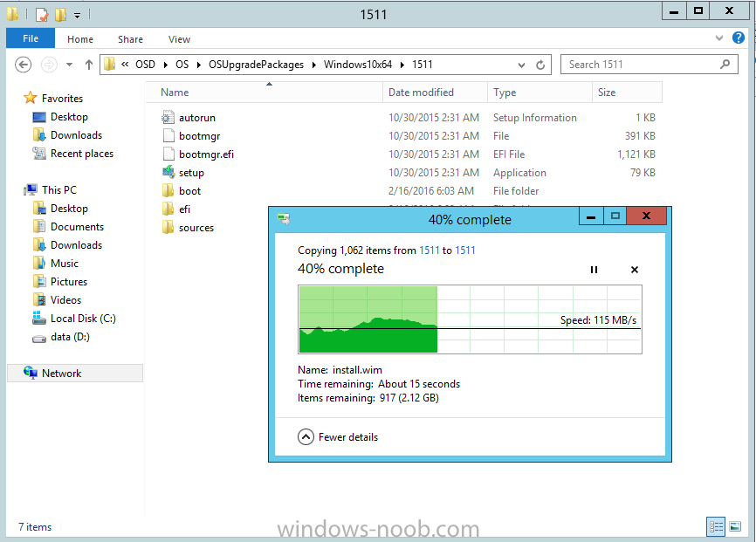Select the autorun file icon
This screenshot has width=756, height=542.
pos(168,118)
